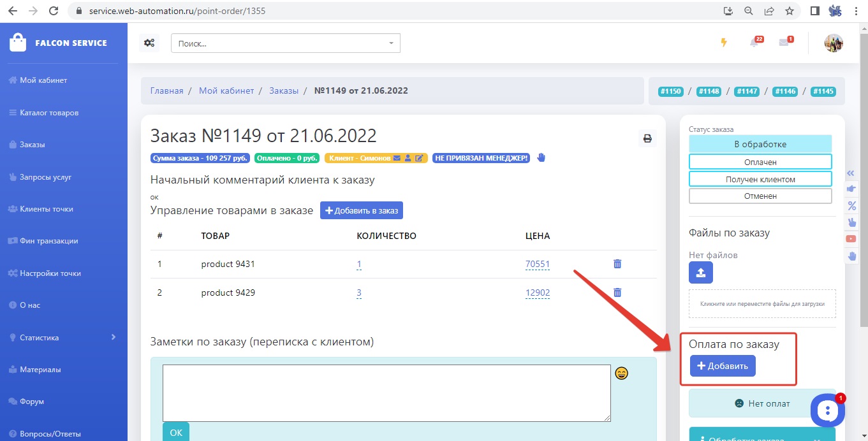The height and width of the screenshot is (441, 868).
Task: Click the gears settings icon near search
Action: (149, 43)
